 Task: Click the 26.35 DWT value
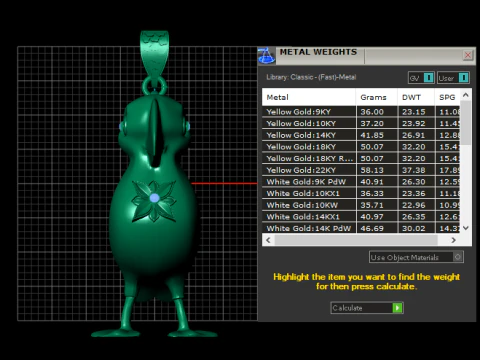[x=414, y=217]
